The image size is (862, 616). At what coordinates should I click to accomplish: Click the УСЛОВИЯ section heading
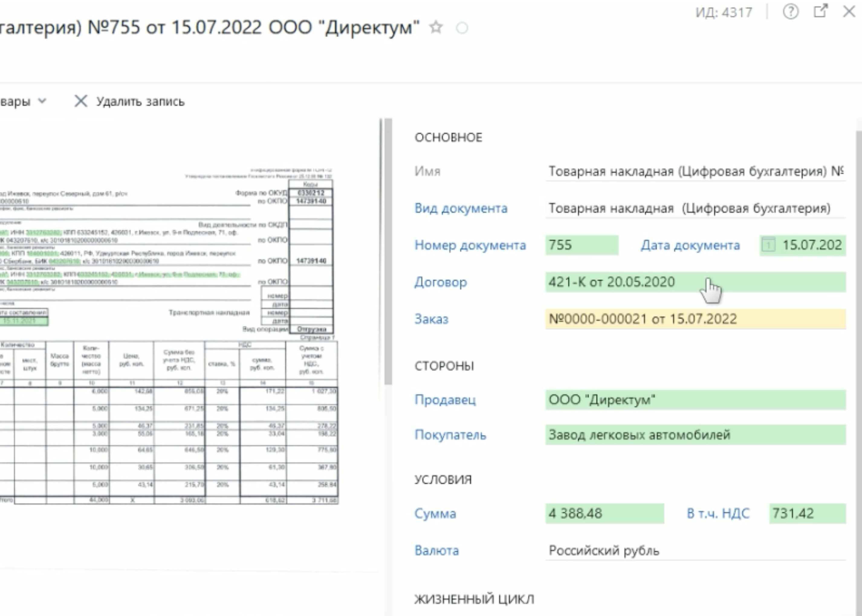(443, 480)
